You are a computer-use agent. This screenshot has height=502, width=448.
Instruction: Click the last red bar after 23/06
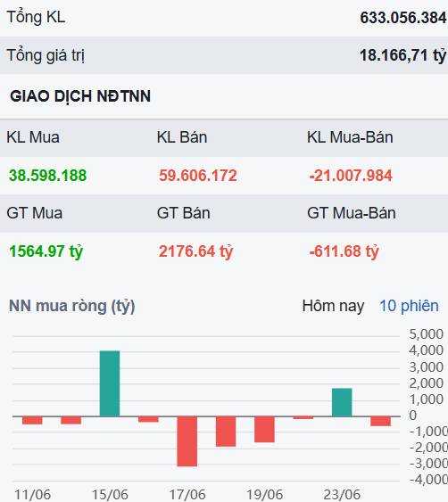381,422
